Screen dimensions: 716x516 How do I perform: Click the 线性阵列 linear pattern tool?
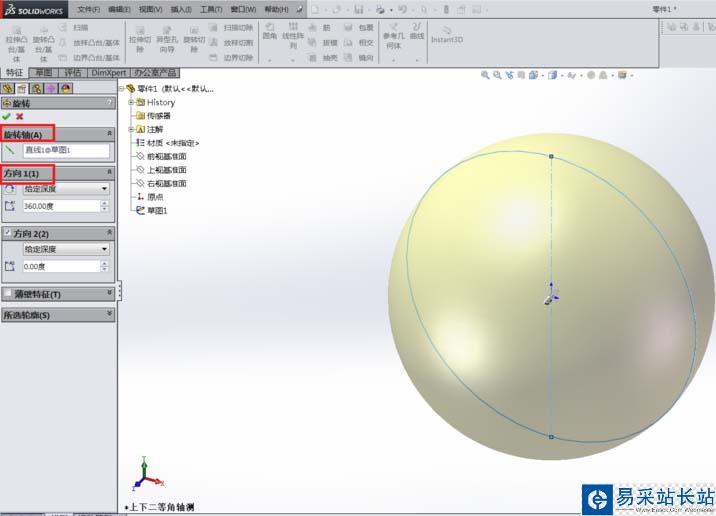[x=293, y=36]
